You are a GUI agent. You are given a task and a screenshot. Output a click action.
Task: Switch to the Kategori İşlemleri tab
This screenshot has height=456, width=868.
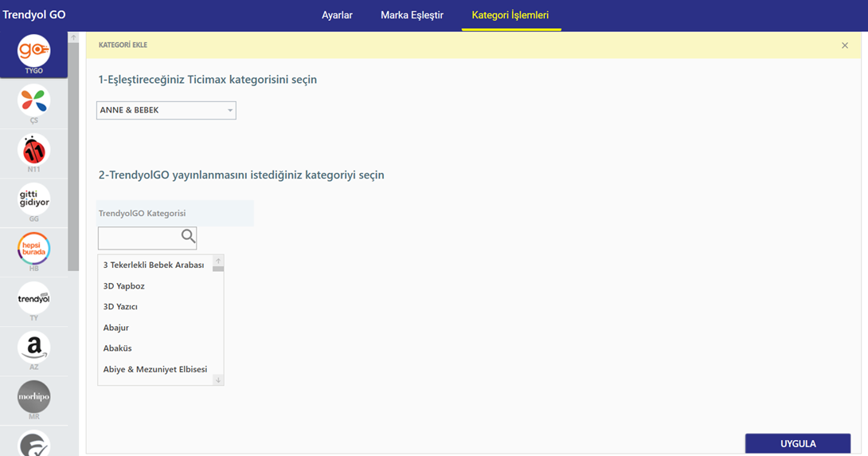tap(510, 15)
